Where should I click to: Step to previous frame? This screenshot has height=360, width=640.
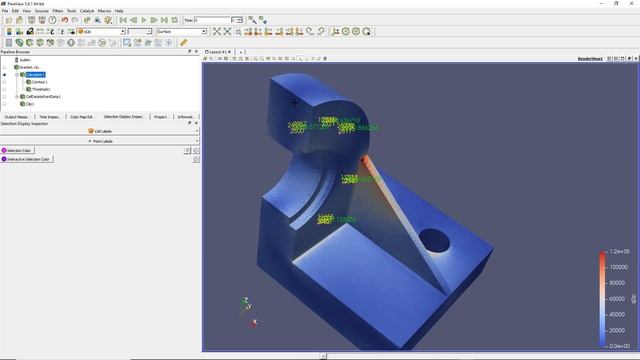(133, 20)
